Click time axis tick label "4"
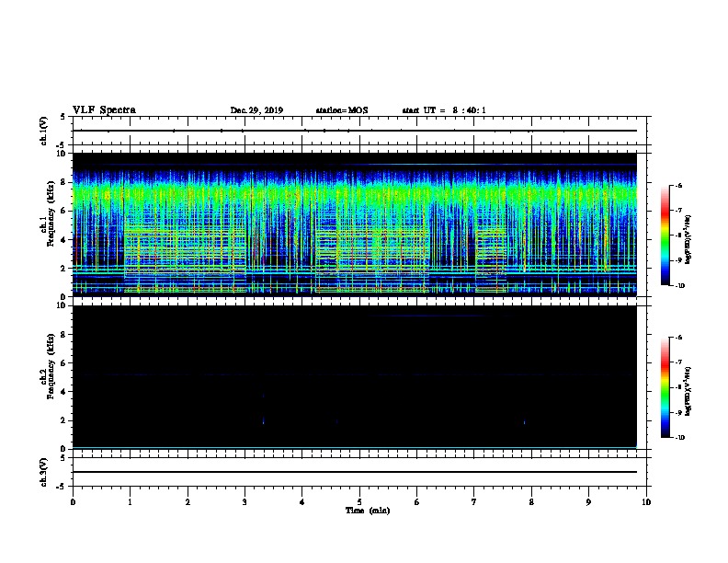Viewport: 728px width, 563px height. 302,501
